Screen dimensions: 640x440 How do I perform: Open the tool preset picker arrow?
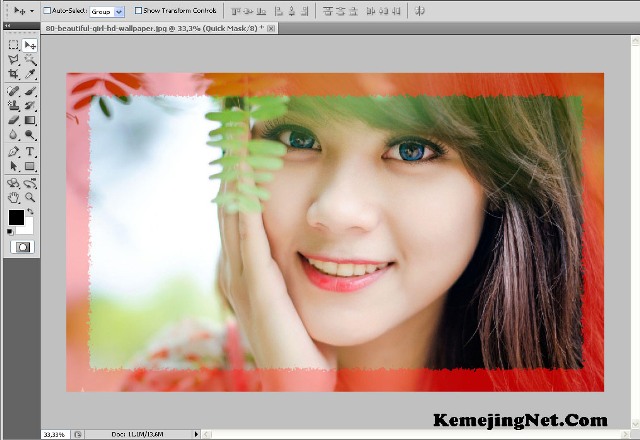click(32, 11)
